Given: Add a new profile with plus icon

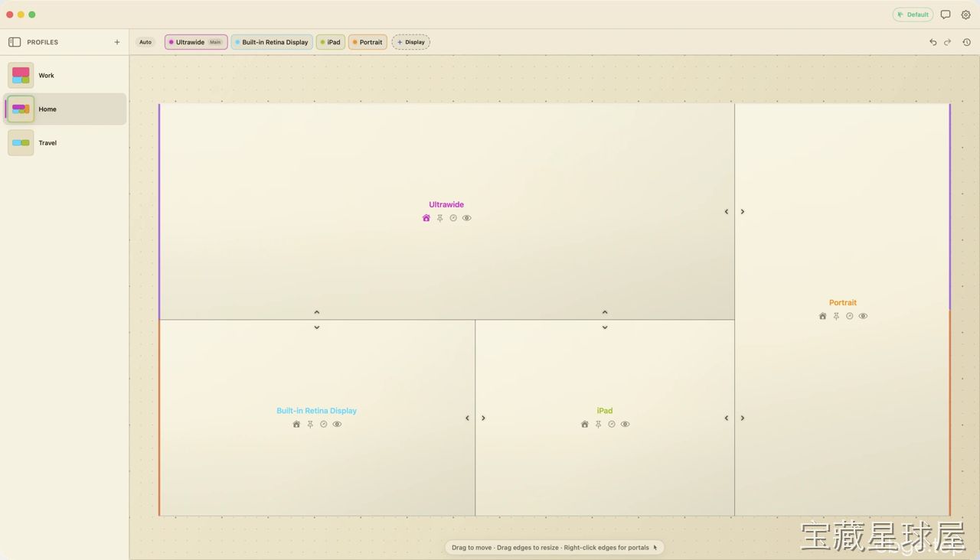Looking at the screenshot, I should coord(117,42).
